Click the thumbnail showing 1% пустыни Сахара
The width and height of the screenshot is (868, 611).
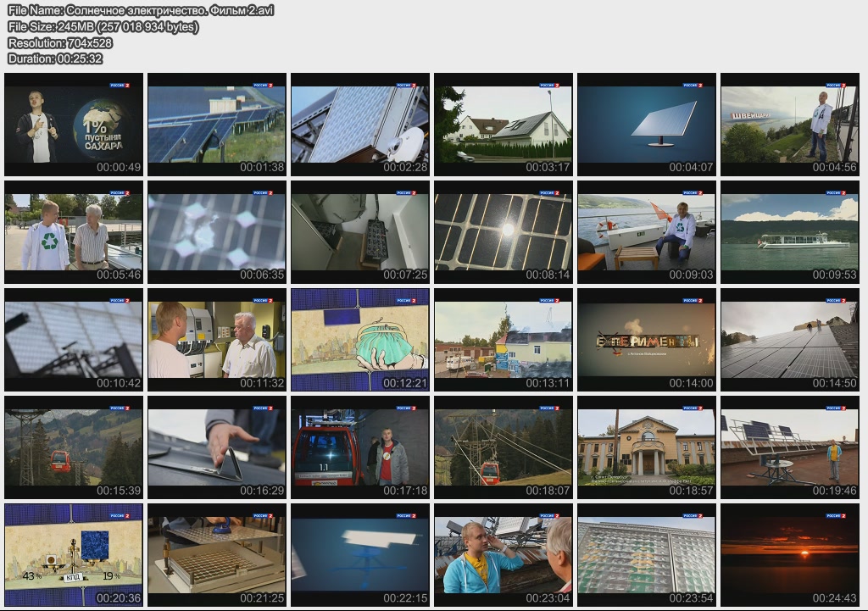coord(74,125)
